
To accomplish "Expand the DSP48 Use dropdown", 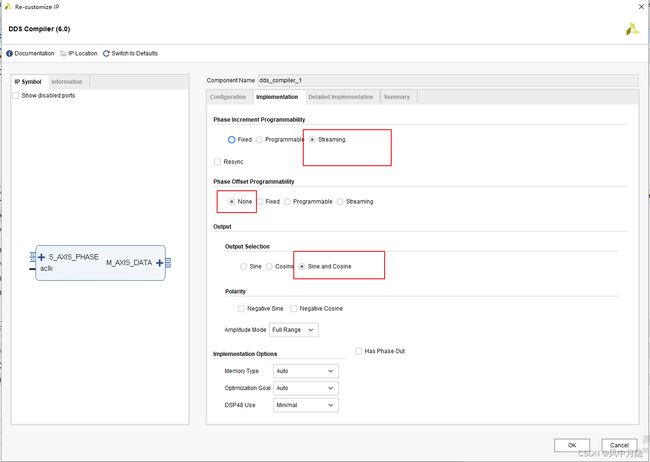I will tap(306, 405).
